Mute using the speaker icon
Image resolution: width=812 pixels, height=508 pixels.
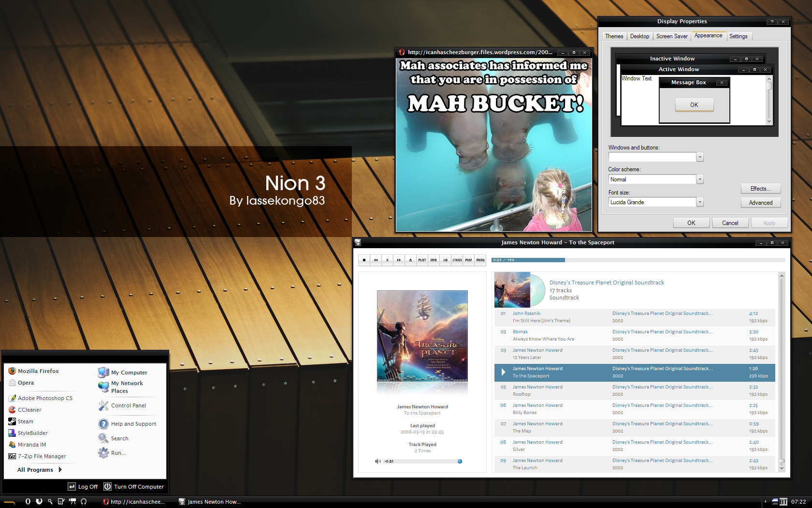(x=377, y=461)
